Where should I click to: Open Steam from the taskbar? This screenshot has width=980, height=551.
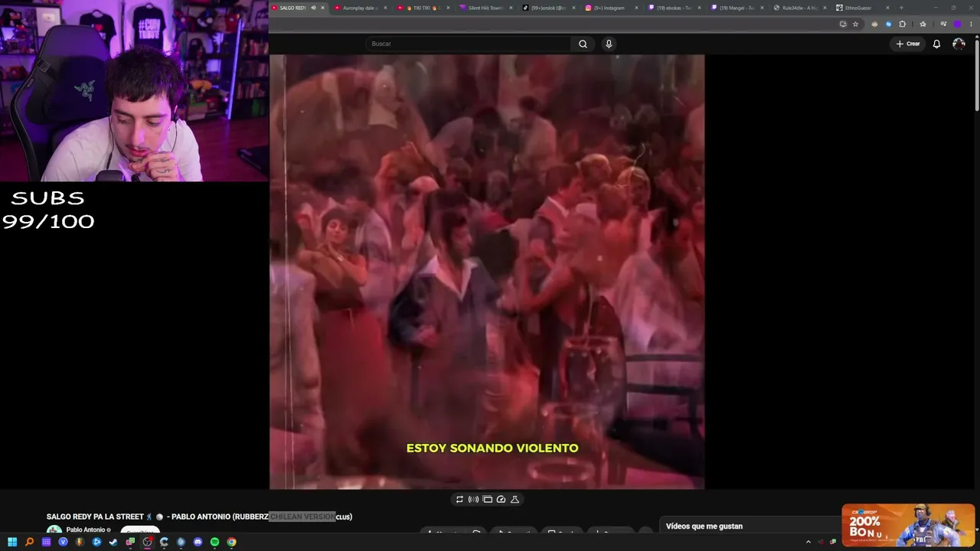(x=113, y=542)
